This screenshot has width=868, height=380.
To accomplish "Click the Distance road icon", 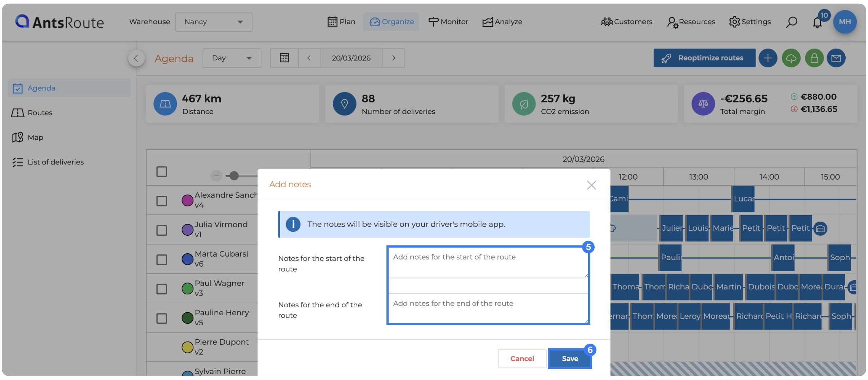I will click(x=165, y=104).
